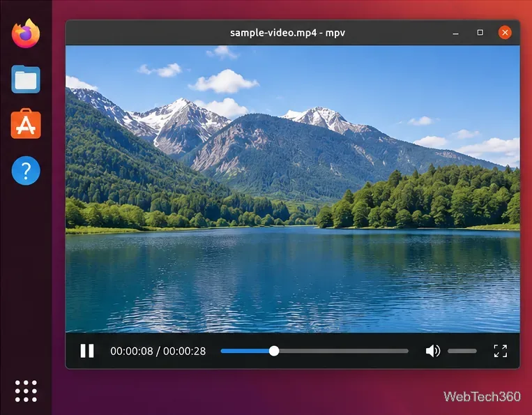Open the Files manager from the dock

(26, 80)
